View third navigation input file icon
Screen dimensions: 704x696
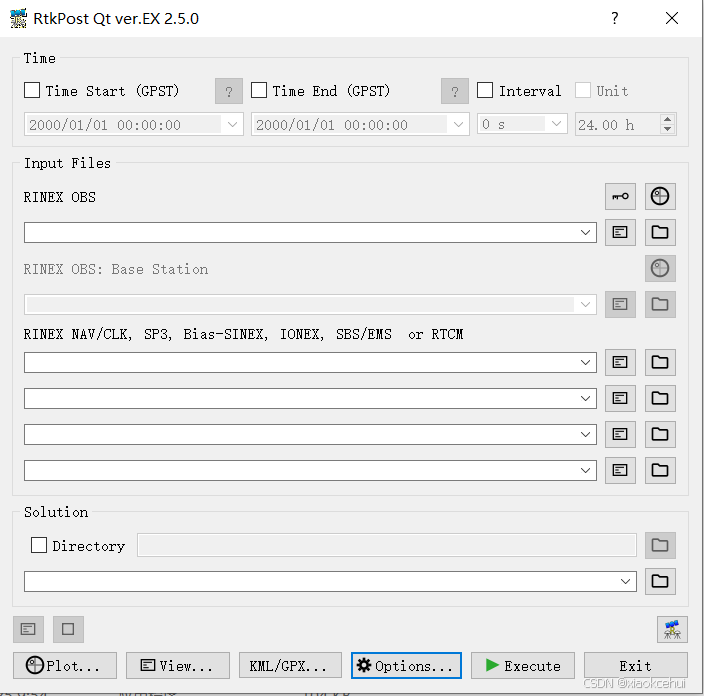click(620, 434)
